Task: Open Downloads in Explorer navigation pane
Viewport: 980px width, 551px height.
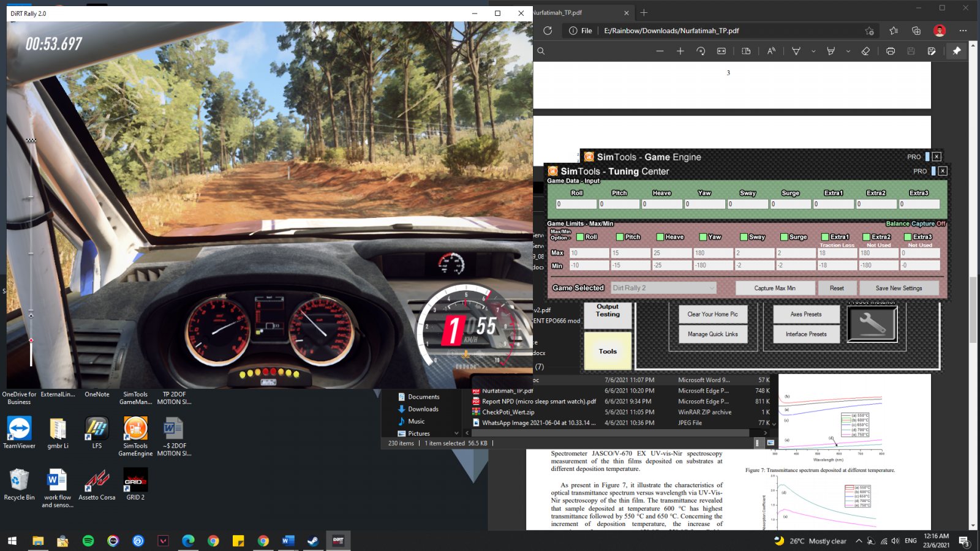Action: [423, 409]
